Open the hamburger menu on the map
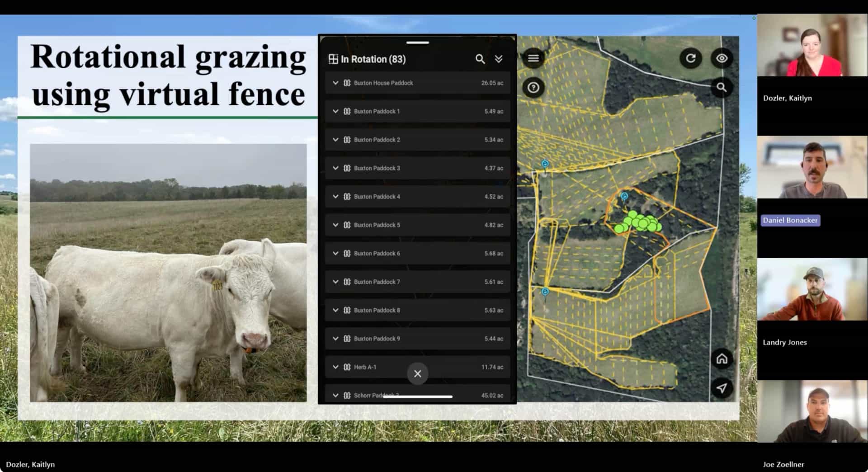Image resolution: width=868 pixels, height=472 pixels. (x=533, y=58)
